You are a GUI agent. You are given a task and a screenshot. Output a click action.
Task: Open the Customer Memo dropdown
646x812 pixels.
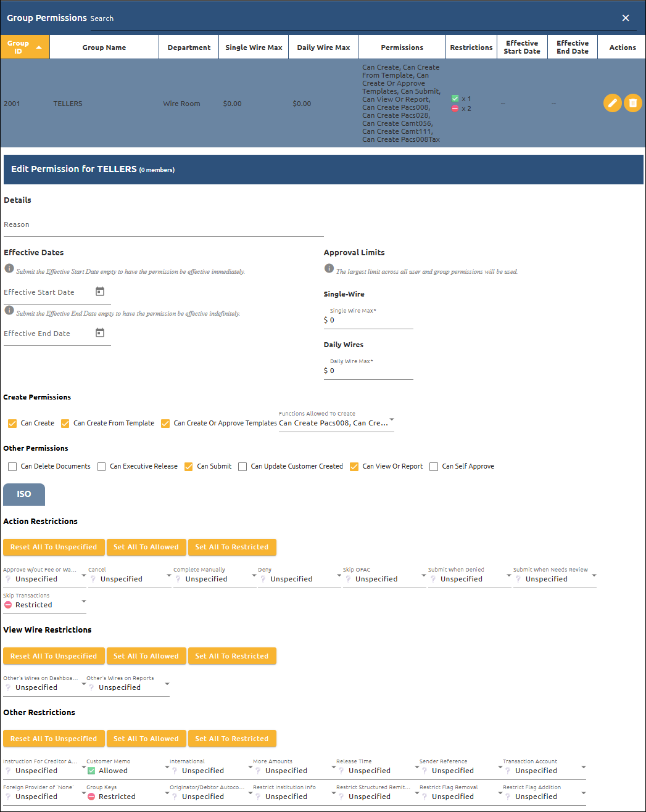click(167, 768)
